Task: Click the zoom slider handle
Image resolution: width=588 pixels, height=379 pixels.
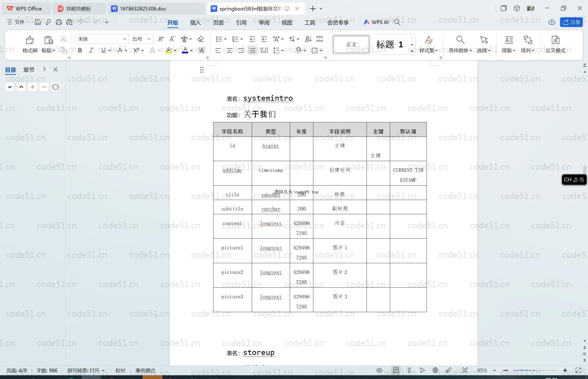Action: click(534, 370)
